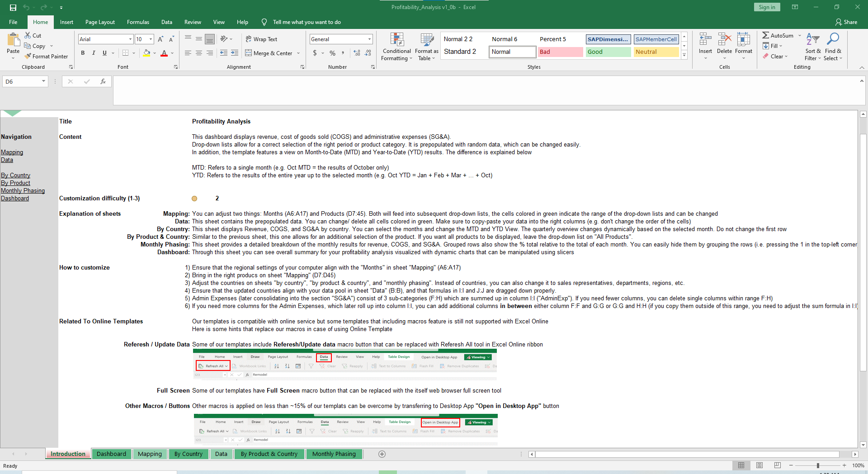The height and width of the screenshot is (474, 868).
Task: Open the File menu
Action: click(13, 22)
